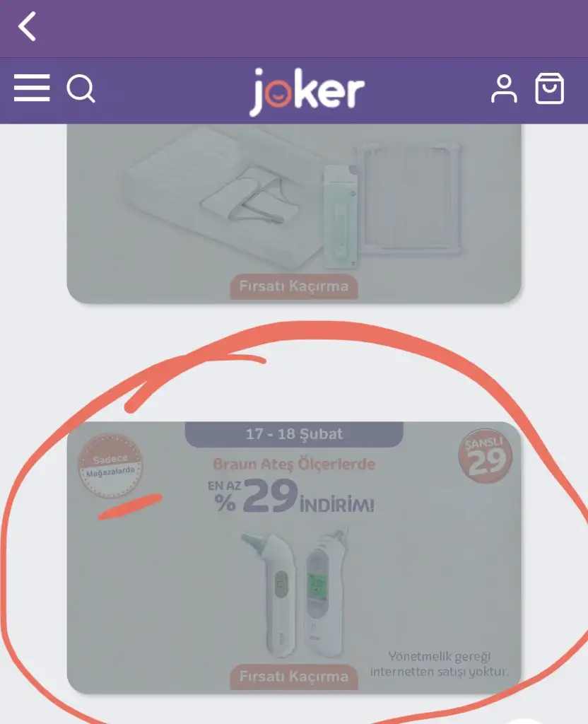
Task: Click Fırsatı Kaçırma on the baby products banner
Action: [x=294, y=286]
